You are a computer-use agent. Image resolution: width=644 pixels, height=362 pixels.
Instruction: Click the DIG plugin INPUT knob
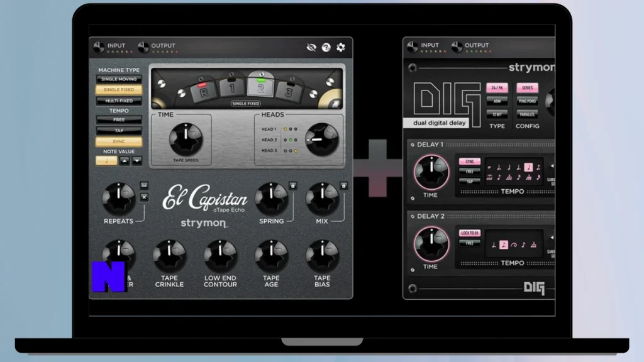(413, 47)
